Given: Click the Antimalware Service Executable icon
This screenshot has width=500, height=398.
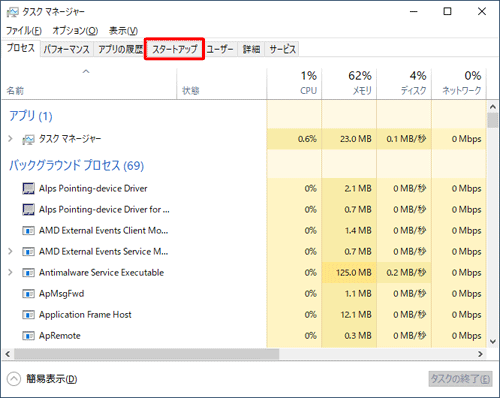Looking at the screenshot, I should coord(28,273).
